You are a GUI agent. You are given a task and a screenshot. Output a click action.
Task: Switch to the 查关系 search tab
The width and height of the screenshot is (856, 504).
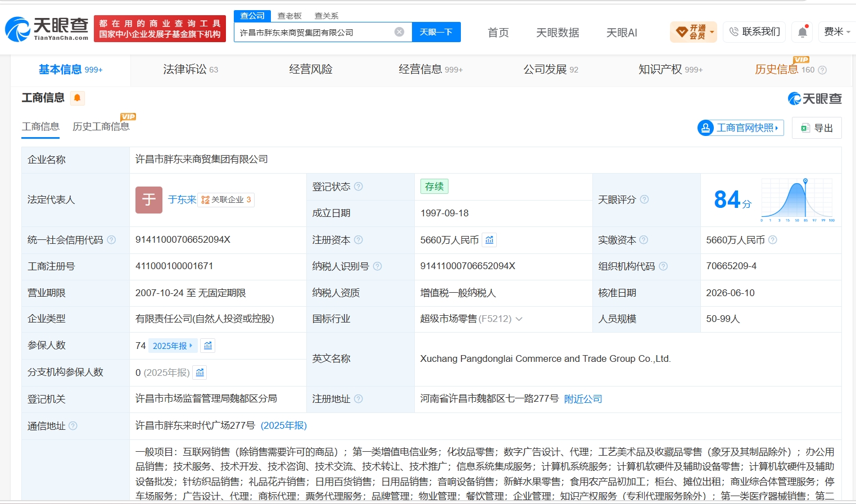click(x=327, y=16)
